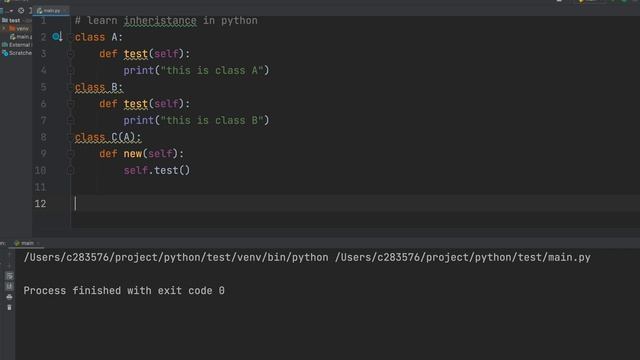Expand the venv folder arrow
The width and height of the screenshot is (640, 360).
coord(4,29)
